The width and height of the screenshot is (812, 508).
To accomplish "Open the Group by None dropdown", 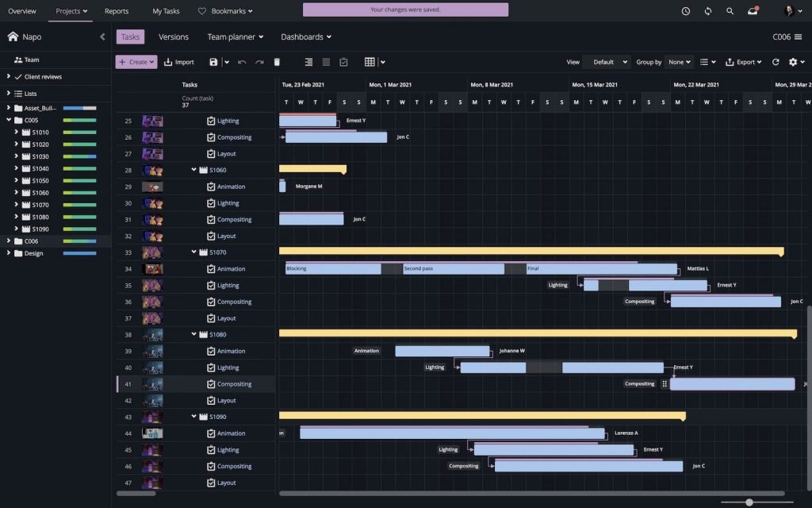I will (679, 62).
